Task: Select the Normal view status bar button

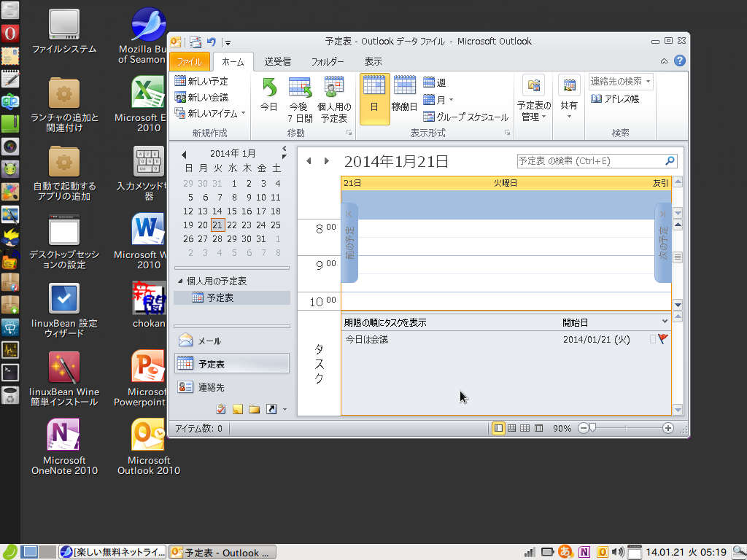Action: click(498, 428)
